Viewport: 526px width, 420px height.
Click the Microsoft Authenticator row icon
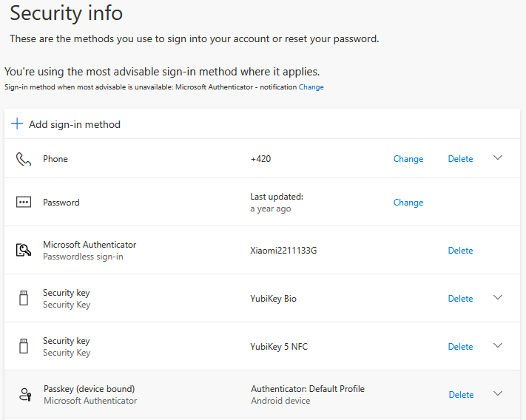tap(24, 250)
